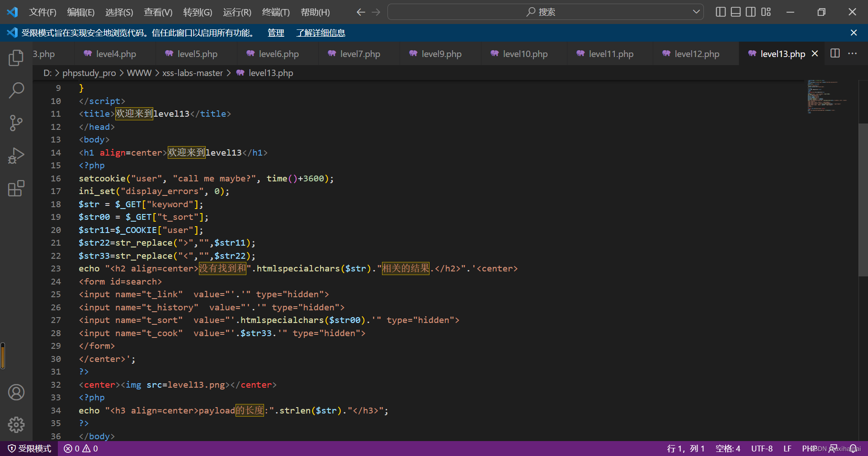Click the UTF-8 encoding status item
The image size is (868, 456).
pyautogui.click(x=762, y=449)
